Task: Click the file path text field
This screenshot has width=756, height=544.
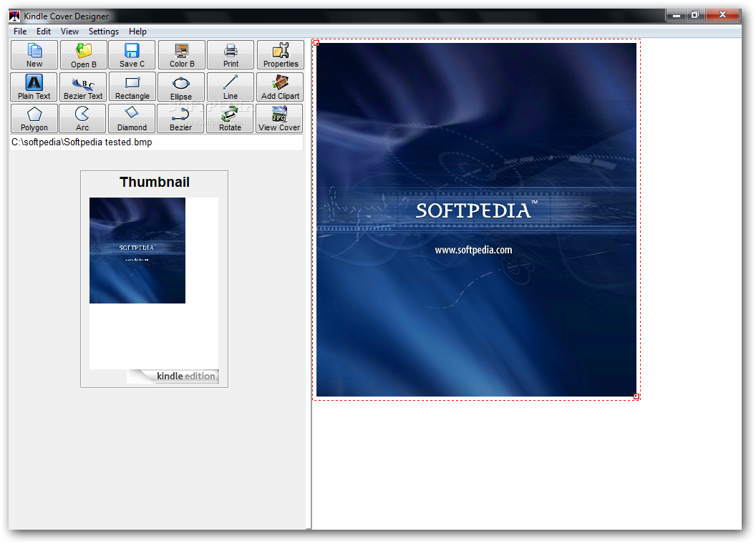Action: pos(156,142)
